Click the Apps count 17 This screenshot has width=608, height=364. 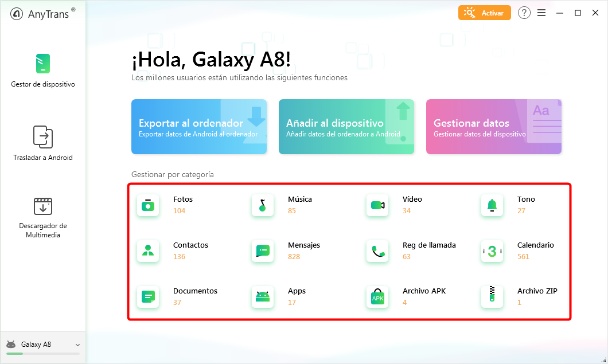pyautogui.click(x=291, y=302)
